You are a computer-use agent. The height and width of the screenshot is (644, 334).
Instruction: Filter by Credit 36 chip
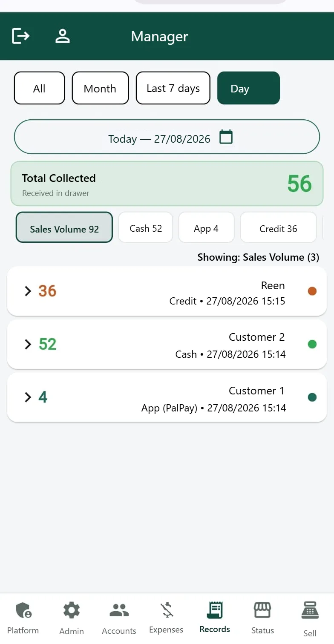point(278,227)
